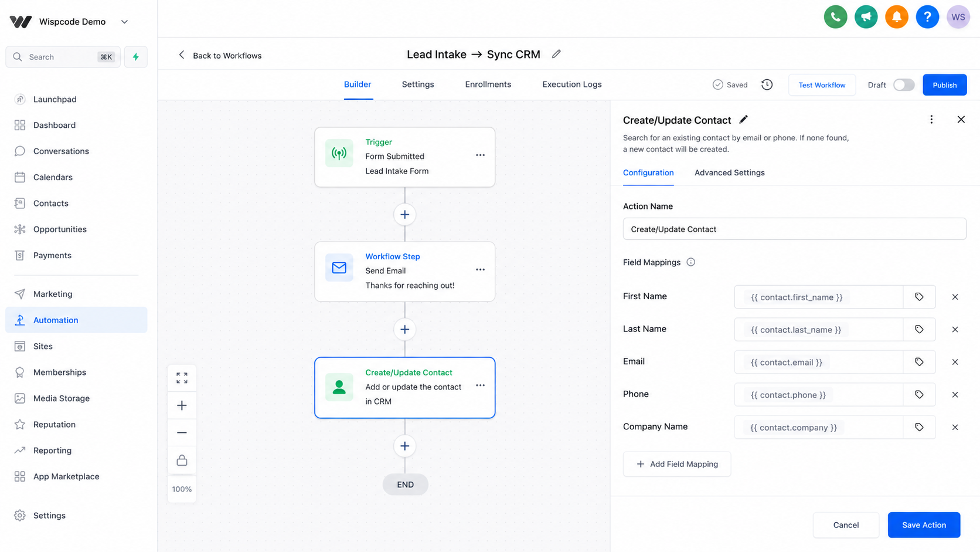Viewport: 980px width, 552px height.
Task: Open the Execution Logs tab
Action: click(x=572, y=84)
